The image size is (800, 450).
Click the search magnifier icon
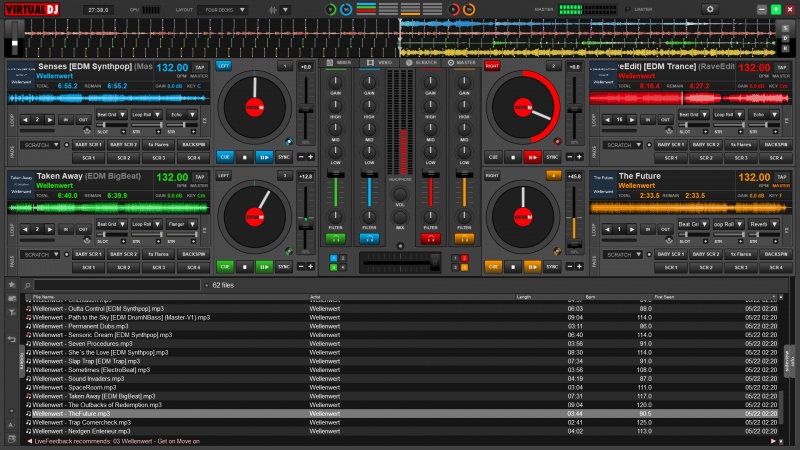point(28,285)
